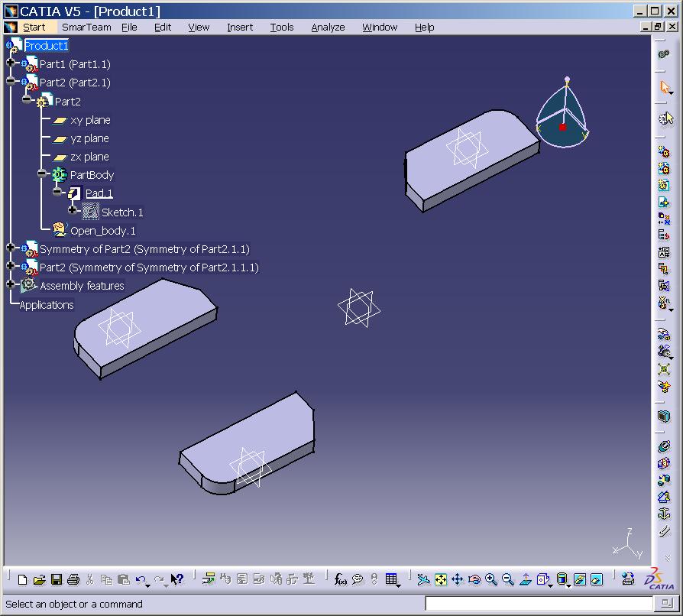This screenshot has width=683, height=616.
Task: Open the Insert menu
Action: [x=240, y=27]
